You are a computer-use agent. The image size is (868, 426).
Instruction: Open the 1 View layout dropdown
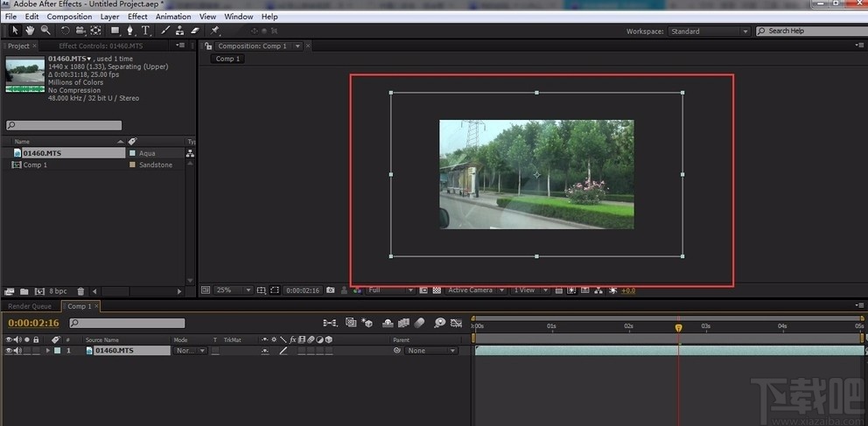click(529, 290)
